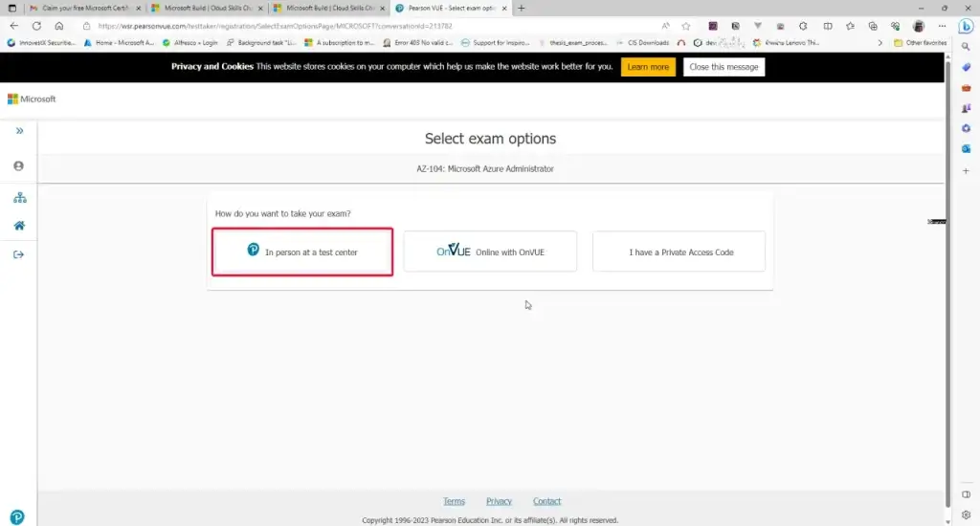Open the Contact footer link
Viewport: 980px width, 526px height.
(x=546, y=501)
